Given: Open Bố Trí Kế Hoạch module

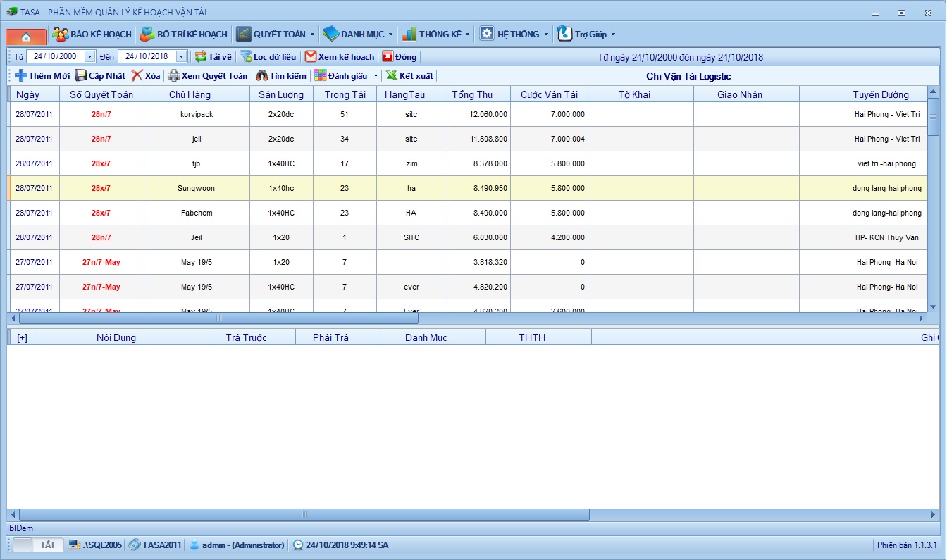Looking at the screenshot, I should tap(183, 34).
